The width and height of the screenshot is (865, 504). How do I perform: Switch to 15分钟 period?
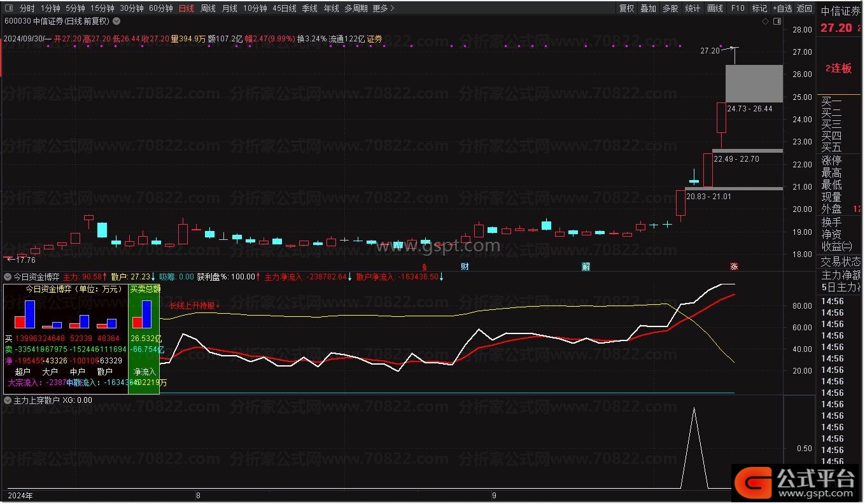[102, 9]
